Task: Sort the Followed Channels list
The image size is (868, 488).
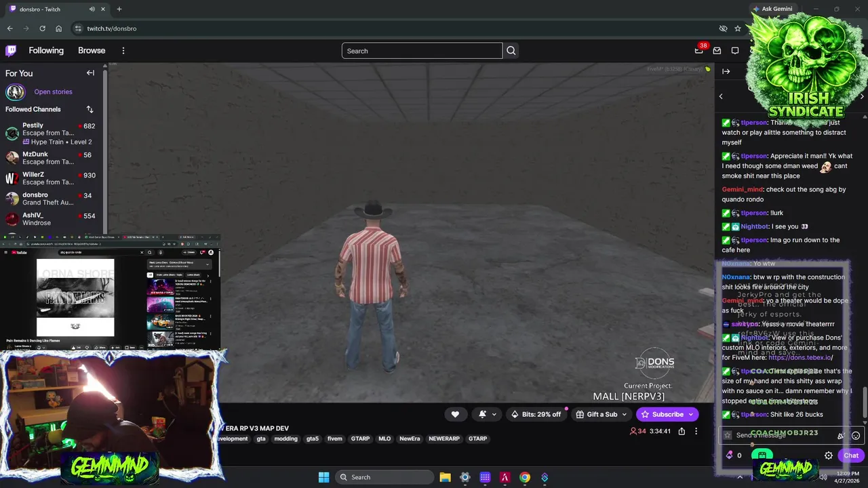Action: (90, 109)
